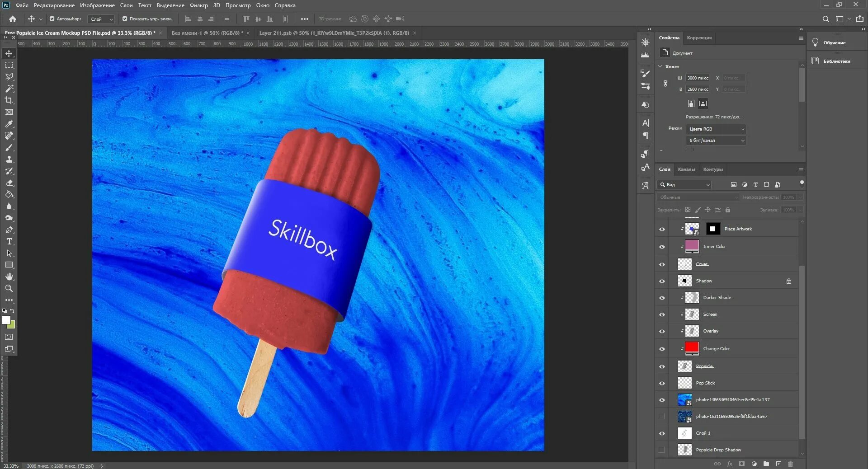Toggle the Автовыбор checkbox
This screenshot has height=469, width=868.
tap(52, 19)
